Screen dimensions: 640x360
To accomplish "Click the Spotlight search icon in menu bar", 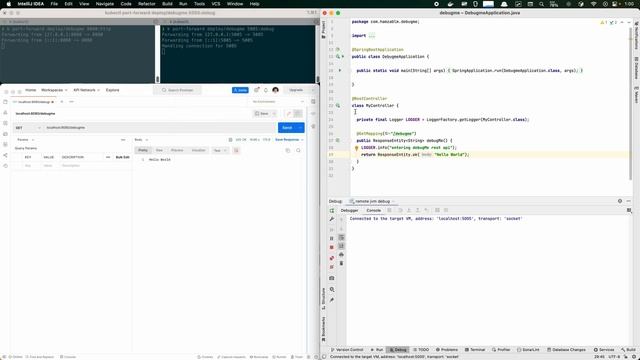I will point(541,4).
